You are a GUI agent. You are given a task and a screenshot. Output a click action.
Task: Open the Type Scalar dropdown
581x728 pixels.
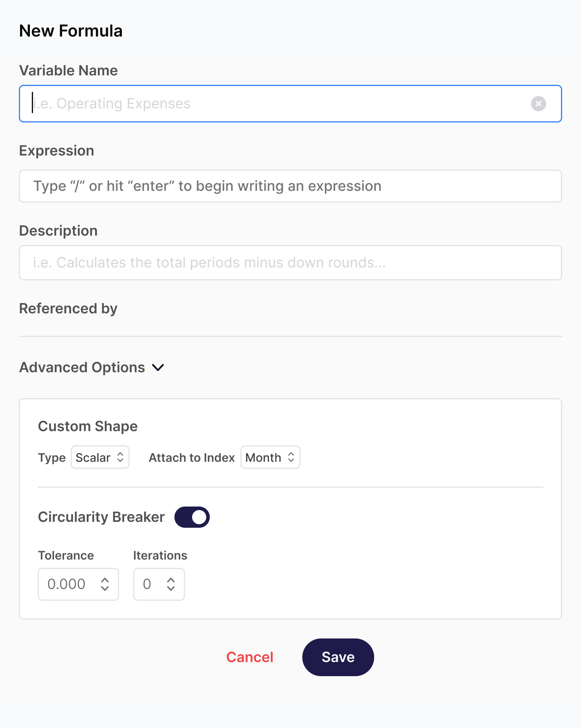point(100,457)
